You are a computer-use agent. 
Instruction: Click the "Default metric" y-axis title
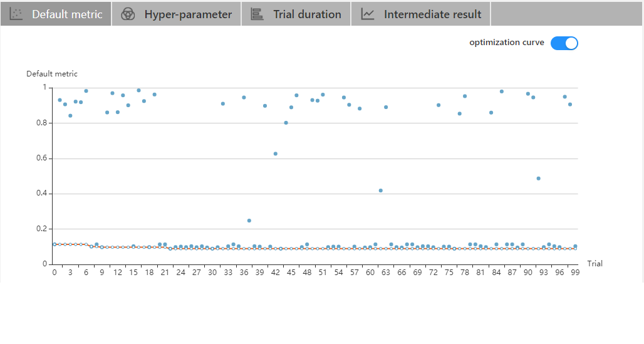(52, 74)
